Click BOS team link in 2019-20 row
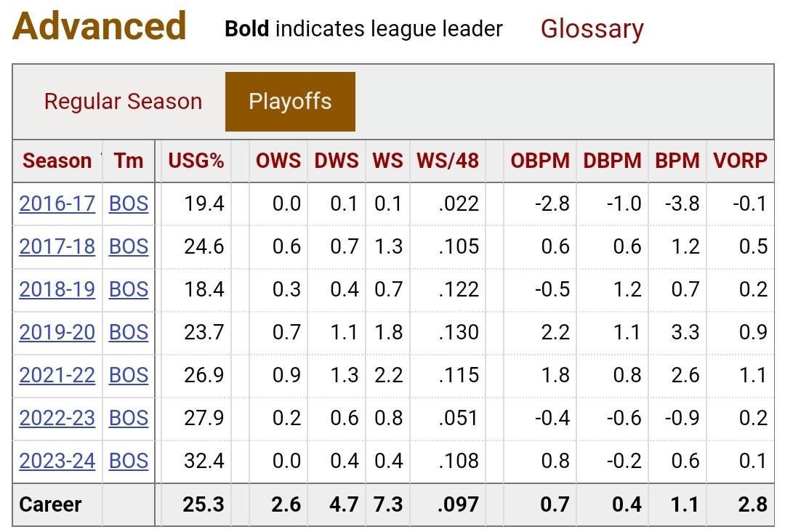The height and width of the screenshot is (532, 785). [x=129, y=332]
